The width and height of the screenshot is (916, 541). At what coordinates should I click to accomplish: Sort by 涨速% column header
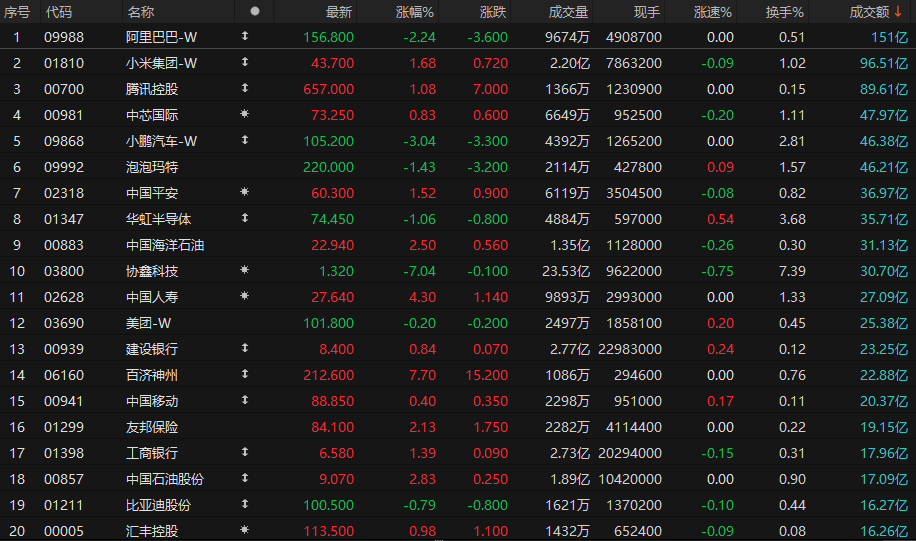(713, 12)
